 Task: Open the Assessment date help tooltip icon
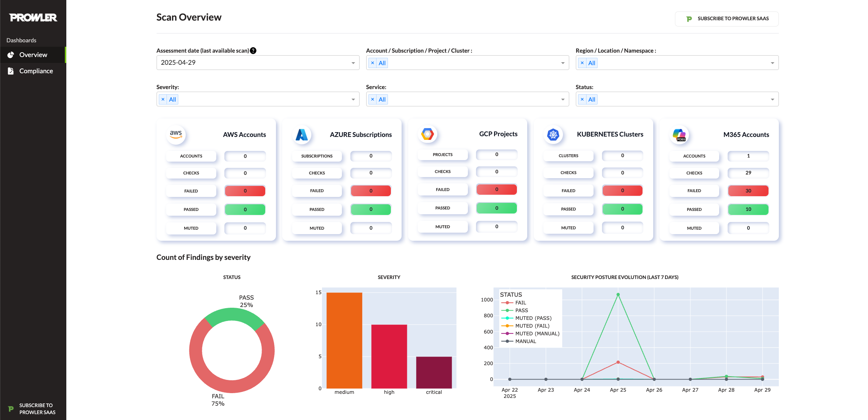coord(253,50)
